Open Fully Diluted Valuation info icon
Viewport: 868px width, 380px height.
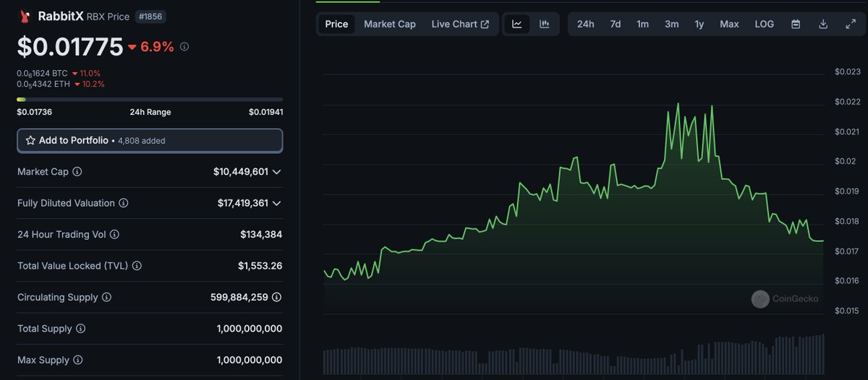click(x=124, y=203)
